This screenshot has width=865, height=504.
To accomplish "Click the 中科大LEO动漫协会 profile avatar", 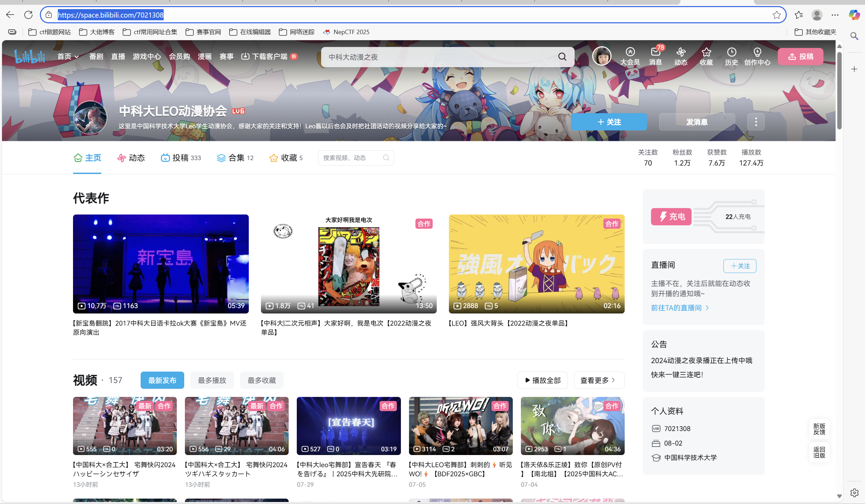I will [x=90, y=118].
